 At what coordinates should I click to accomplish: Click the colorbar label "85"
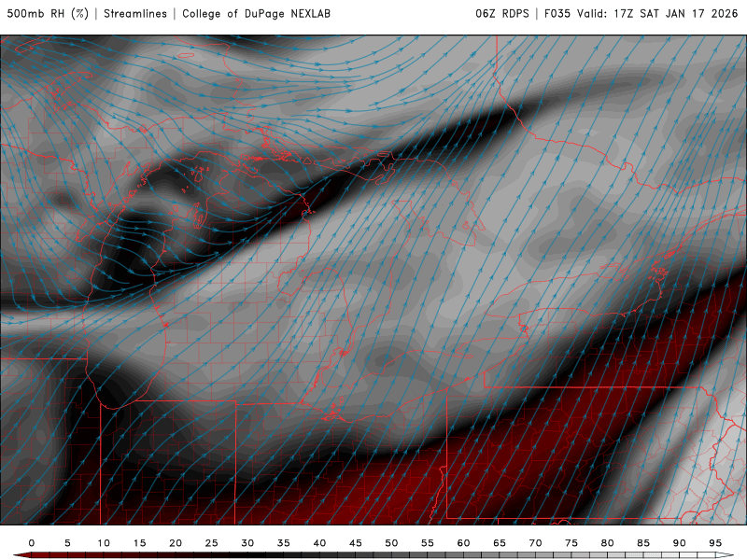[x=643, y=543]
